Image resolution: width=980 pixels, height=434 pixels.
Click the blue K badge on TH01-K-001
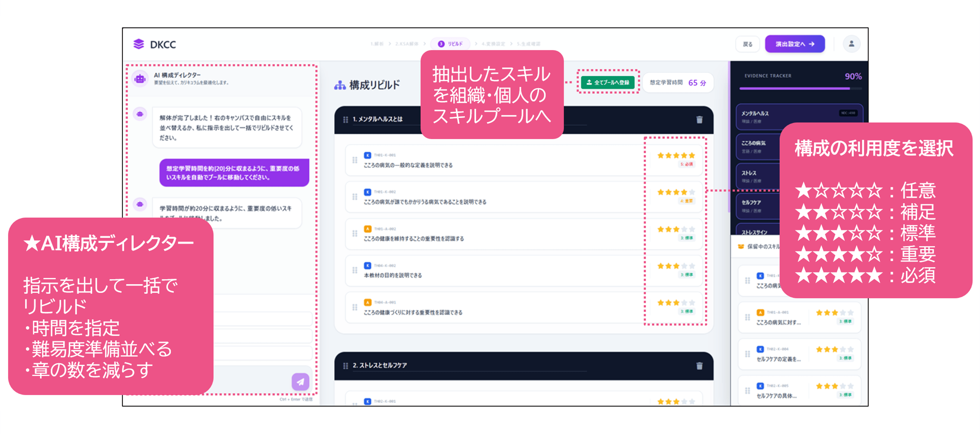coord(367,155)
